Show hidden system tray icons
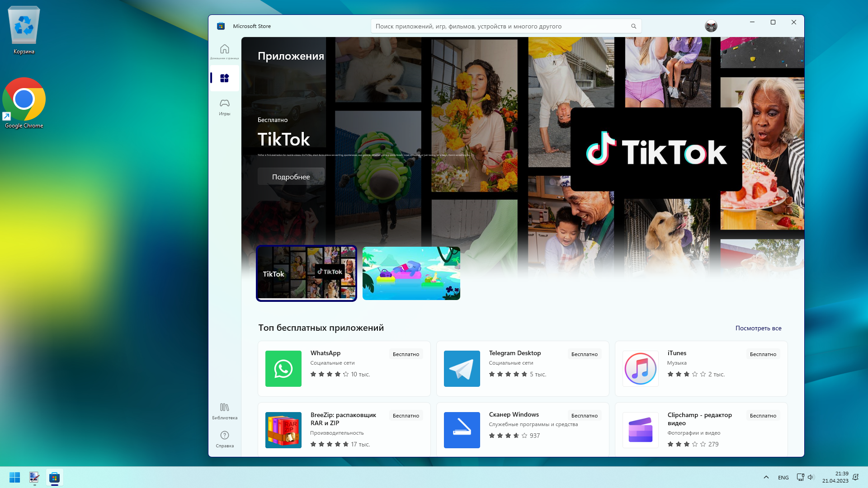The width and height of the screenshot is (868, 488). [x=766, y=477]
